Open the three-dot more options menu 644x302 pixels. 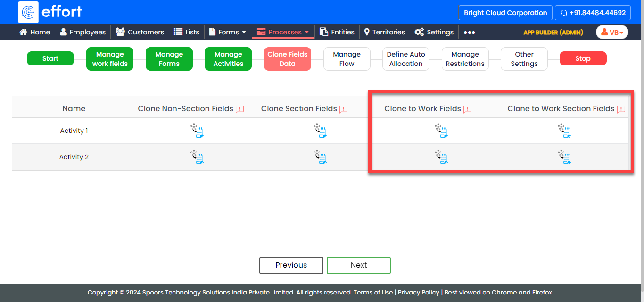click(469, 32)
